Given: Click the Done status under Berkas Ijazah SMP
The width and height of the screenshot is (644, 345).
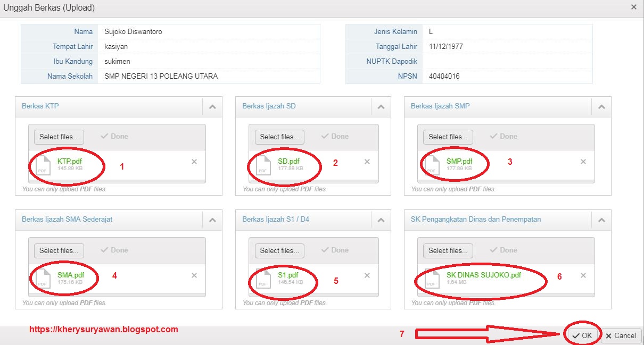Looking at the screenshot, I should pos(503,136).
